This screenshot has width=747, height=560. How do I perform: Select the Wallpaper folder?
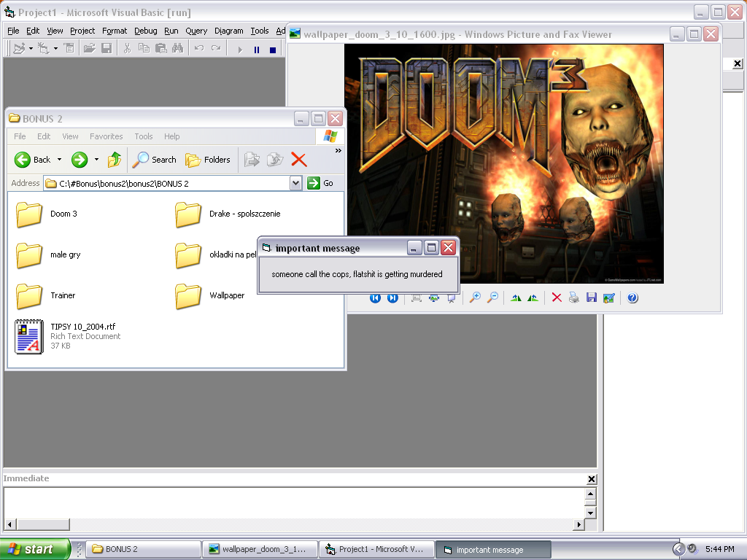[209, 296]
